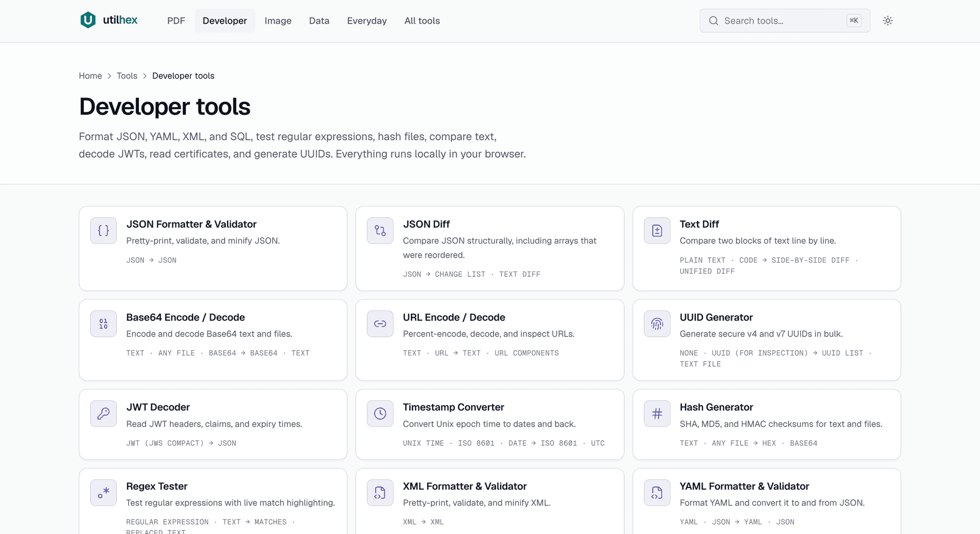Open the PDF navigation menu

coord(176,21)
